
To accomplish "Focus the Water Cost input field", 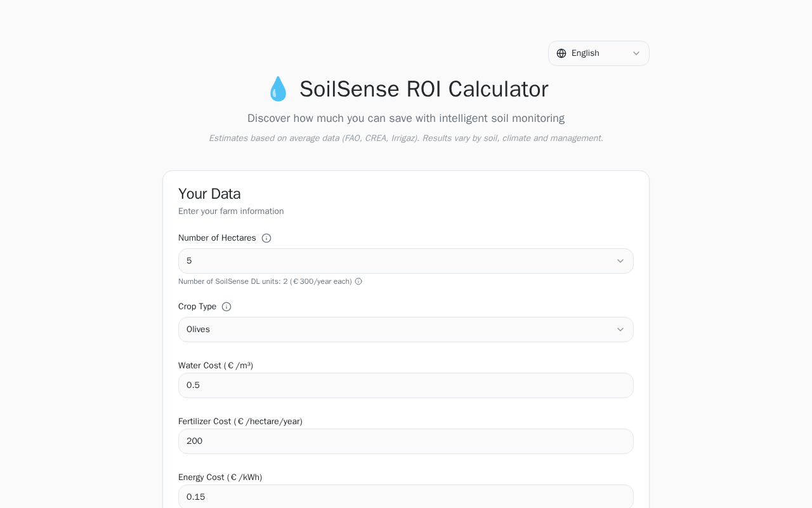I will [x=405, y=385].
